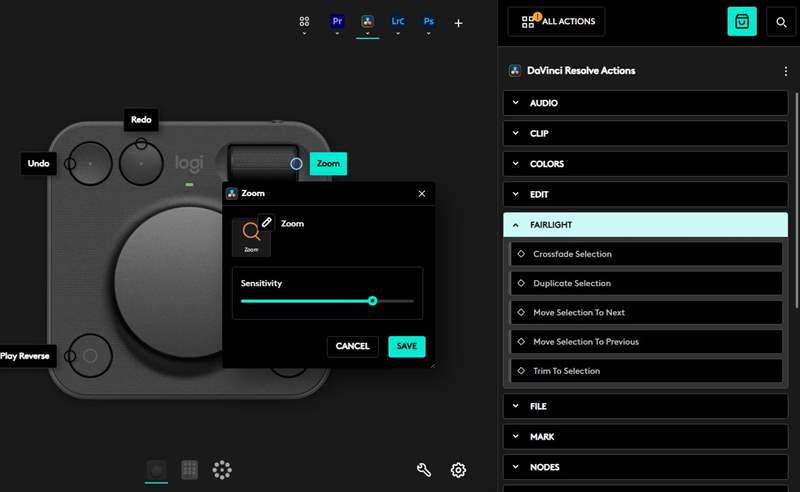Open the search magnifier in actions panel
The image size is (800, 492).
coord(781,22)
